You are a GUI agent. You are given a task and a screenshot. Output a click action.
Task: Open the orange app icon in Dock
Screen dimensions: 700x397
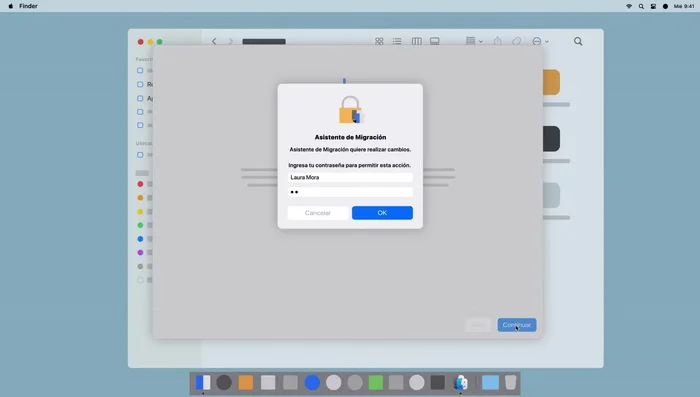point(246,382)
